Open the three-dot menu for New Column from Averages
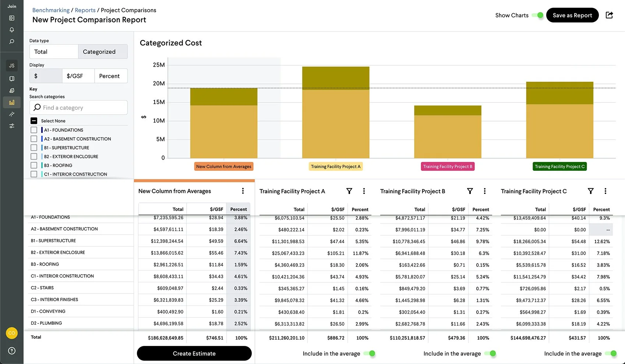 tap(243, 191)
